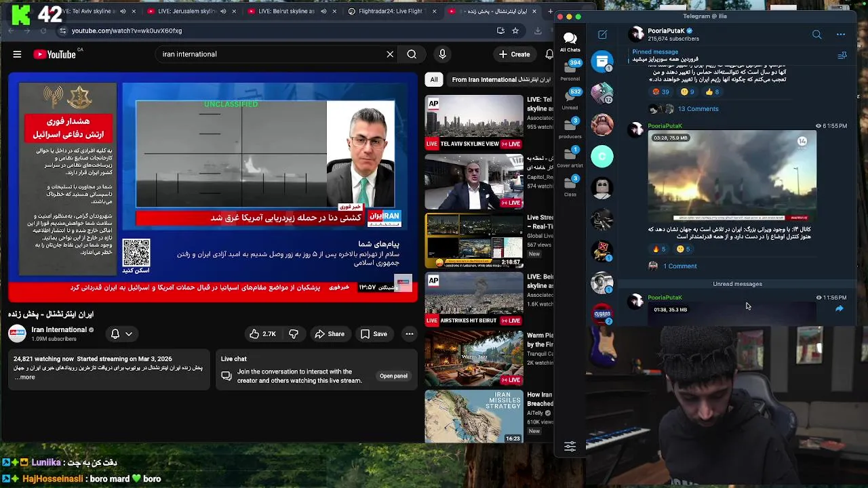Mute the Tel Aviv skyline tab audio
This screenshot has height=488, width=868.
[x=123, y=11]
